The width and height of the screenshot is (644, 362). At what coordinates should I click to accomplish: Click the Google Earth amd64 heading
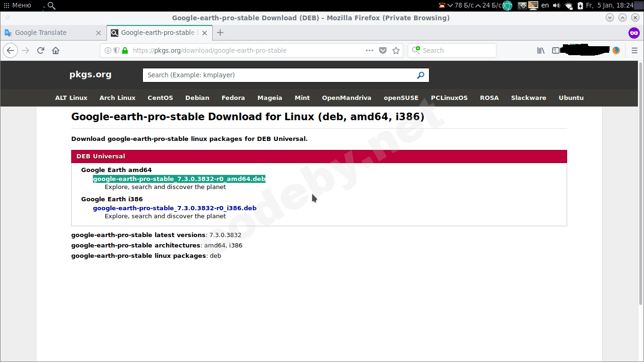116,170
